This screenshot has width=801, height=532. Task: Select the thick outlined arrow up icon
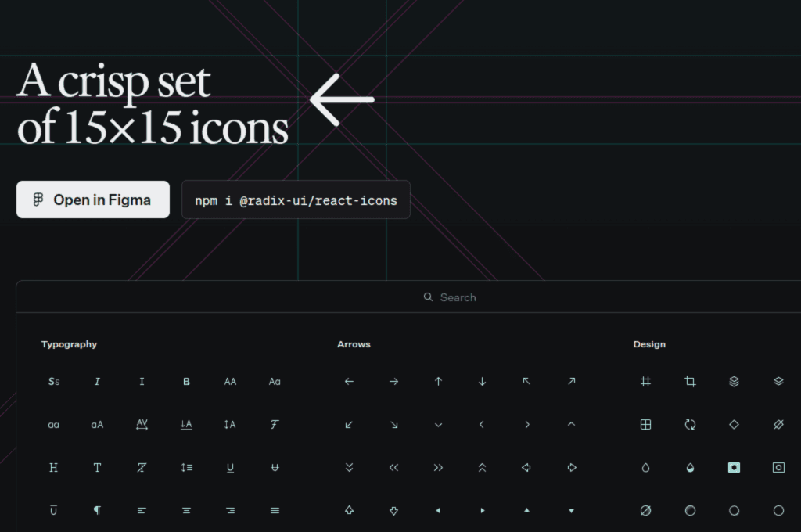click(x=349, y=510)
